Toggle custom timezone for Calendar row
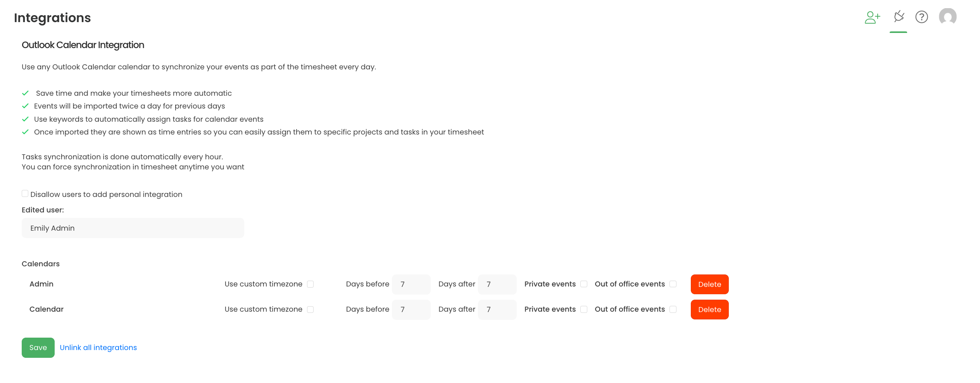This screenshot has height=383, width=980. [311, 309]
